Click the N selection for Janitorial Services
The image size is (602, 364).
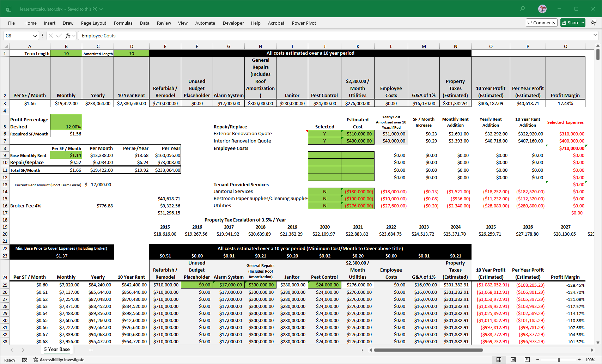324,192
